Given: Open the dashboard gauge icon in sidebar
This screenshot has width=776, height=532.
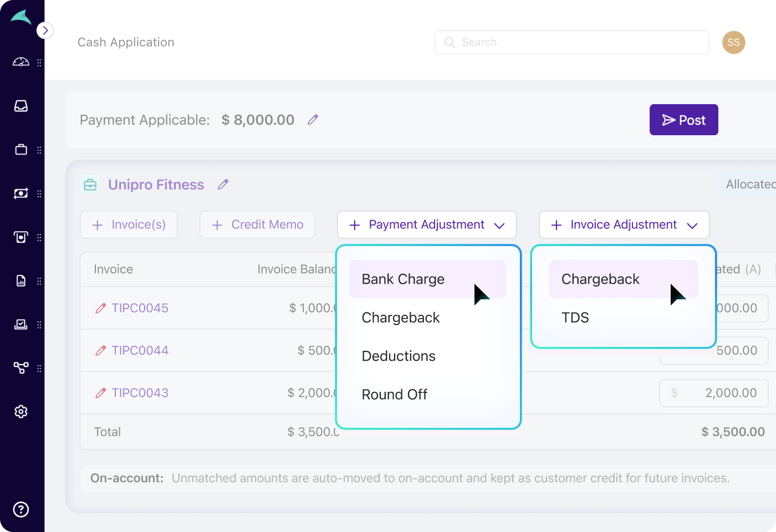Looking at the screenshot, I should (x=21, y=62).
